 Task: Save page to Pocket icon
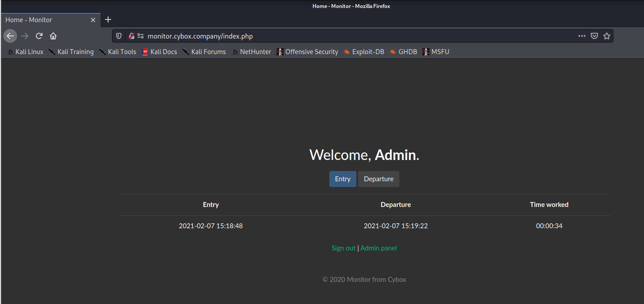tap(594, 36)
